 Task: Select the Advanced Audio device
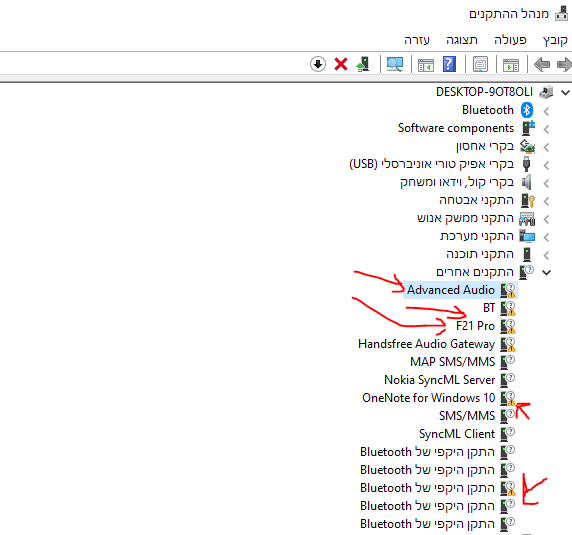click(451, 290)
